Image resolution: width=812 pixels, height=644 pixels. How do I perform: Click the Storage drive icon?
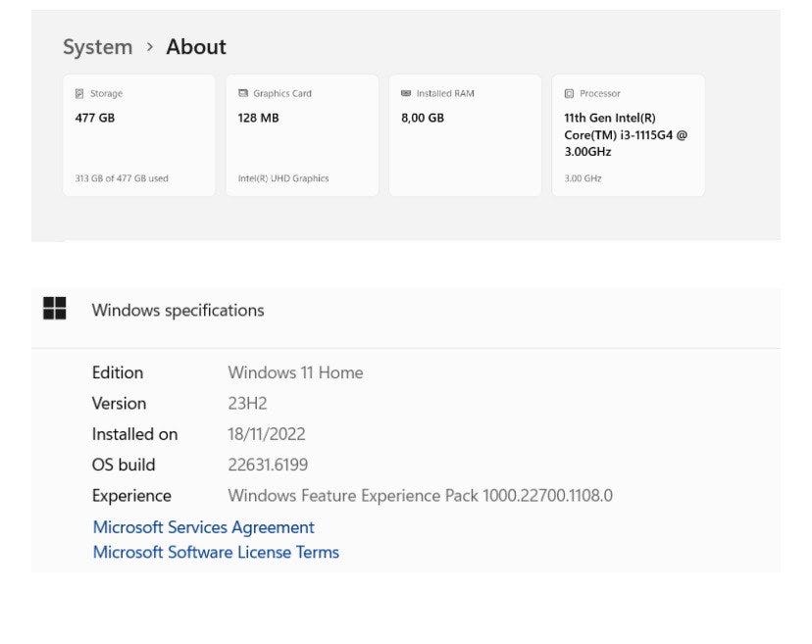[79, 94]
